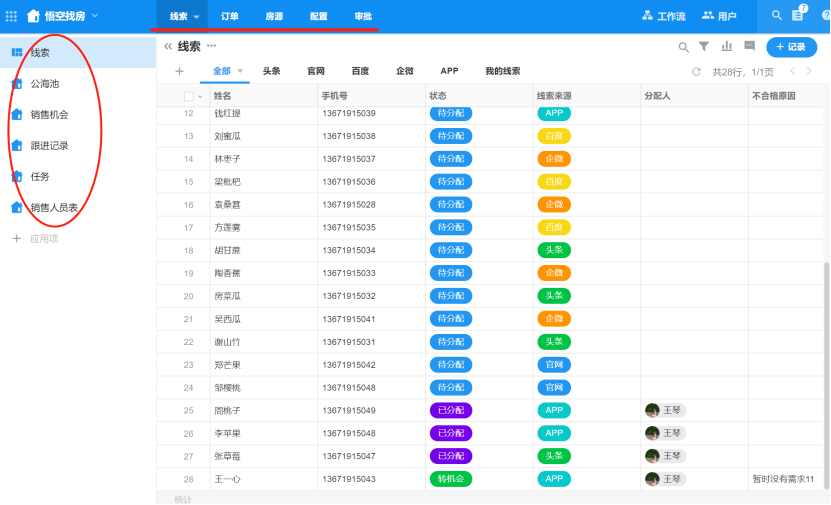The image size is (831, 505).
Task: Open the bar chart statistics icon
Action: [727, 47]
